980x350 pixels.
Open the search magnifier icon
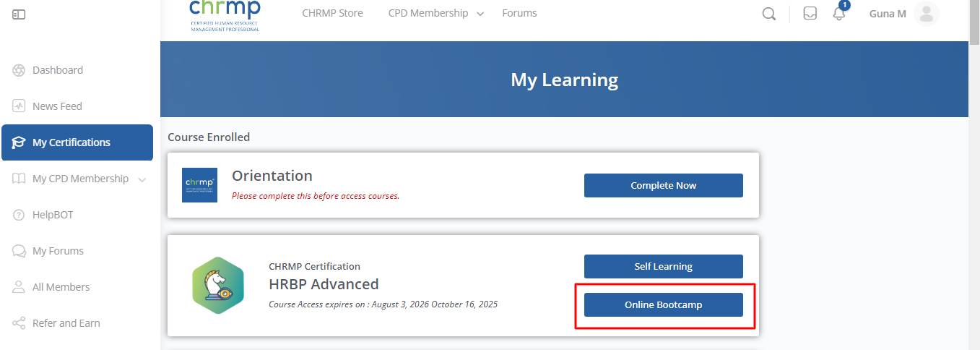[x=769, y=14]
